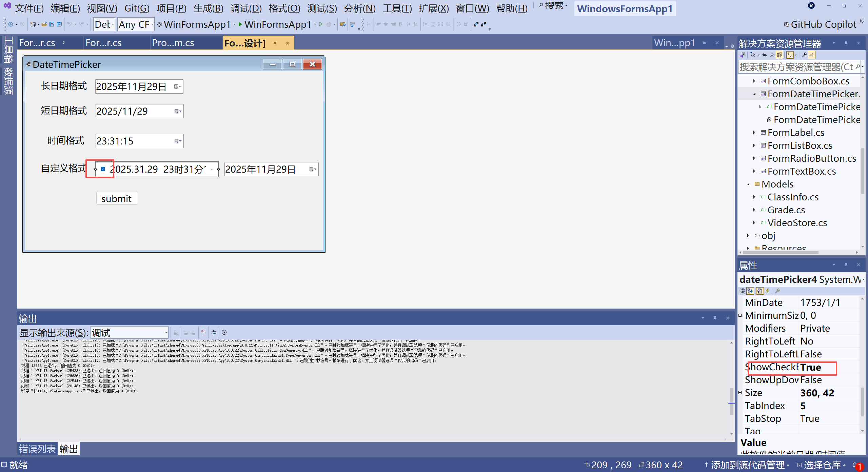Open the output source dropdown showing 调试
This screenshot has width=868, height=472.
[x=130, y=333]
